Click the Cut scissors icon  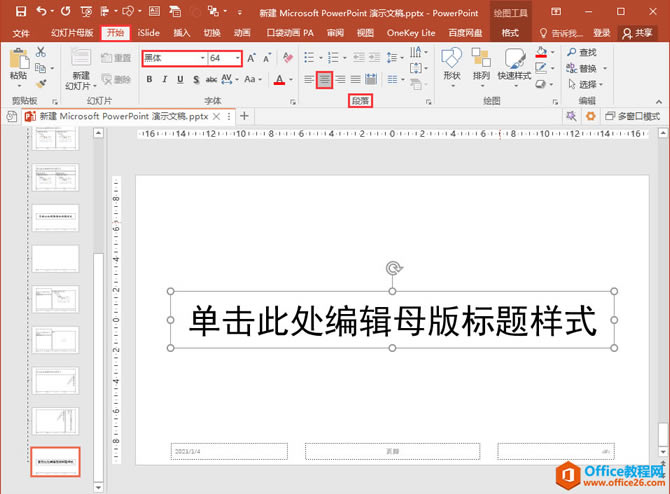pos(41,52)
